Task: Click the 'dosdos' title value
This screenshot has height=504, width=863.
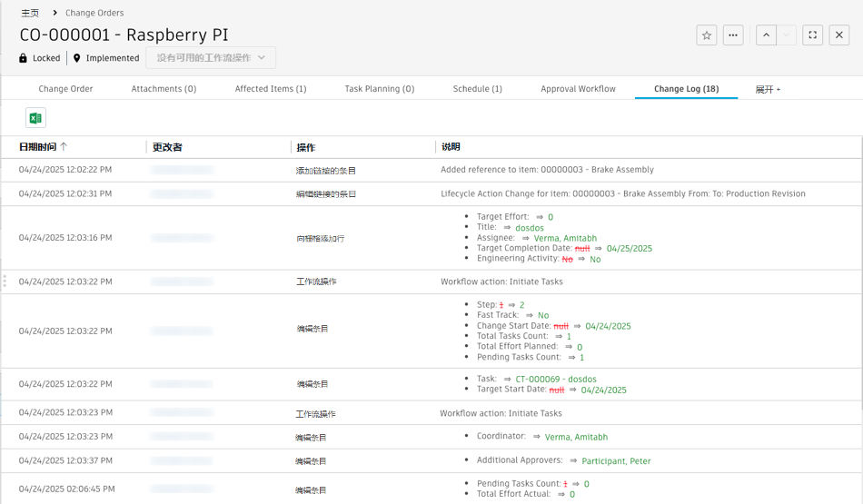Action: 530,228
